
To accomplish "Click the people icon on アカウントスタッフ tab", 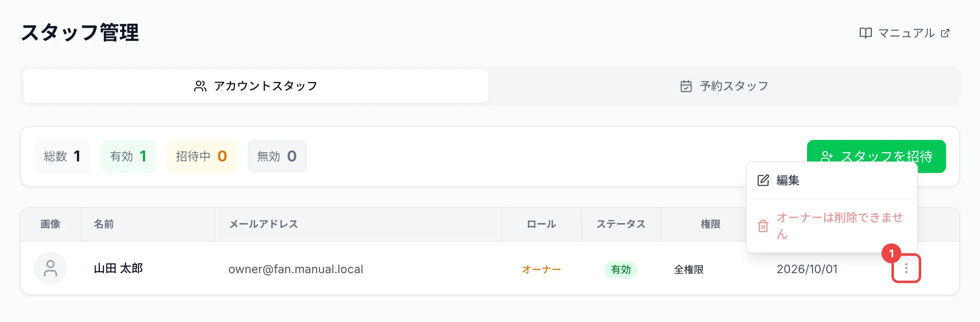I will [x=200, y=86].
